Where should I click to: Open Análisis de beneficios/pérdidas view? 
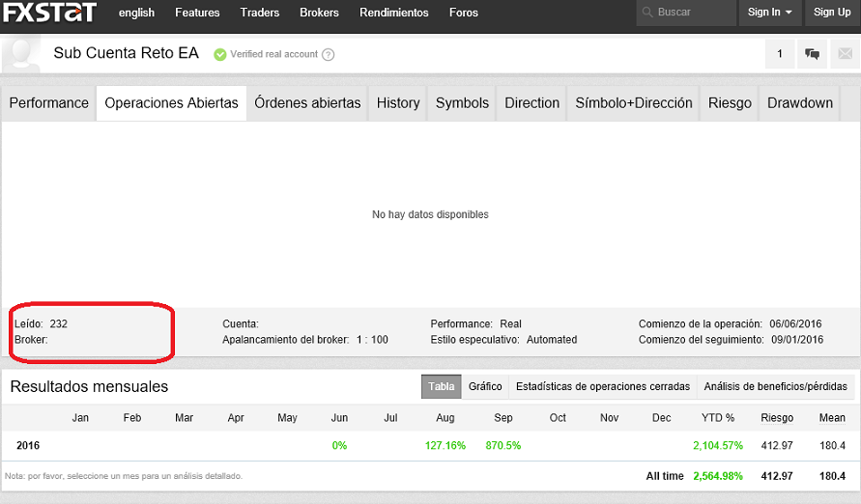[x=775, y=386]
